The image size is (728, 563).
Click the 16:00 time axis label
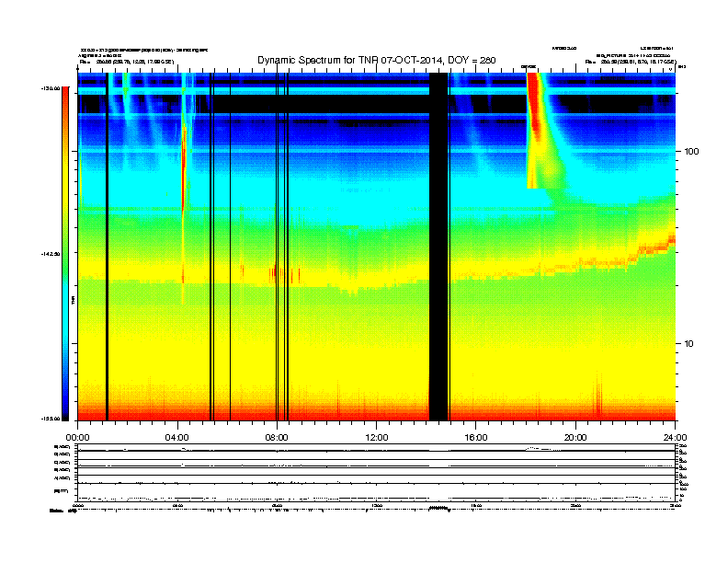pyautogui.click(x=476, y=438)
